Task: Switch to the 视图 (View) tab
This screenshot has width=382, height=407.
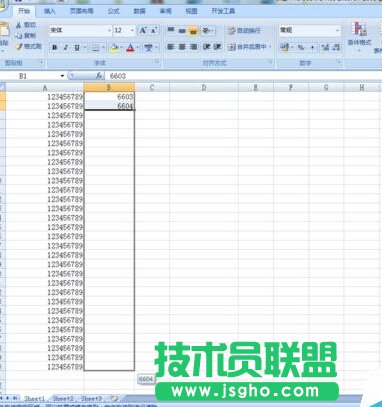Action: click(x=191, y=11)
